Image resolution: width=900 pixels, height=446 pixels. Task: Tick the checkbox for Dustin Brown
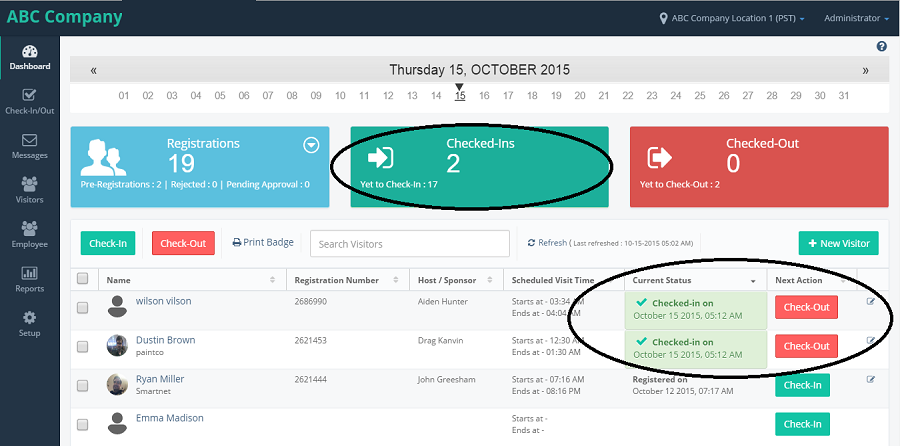(x=83, y=347)
